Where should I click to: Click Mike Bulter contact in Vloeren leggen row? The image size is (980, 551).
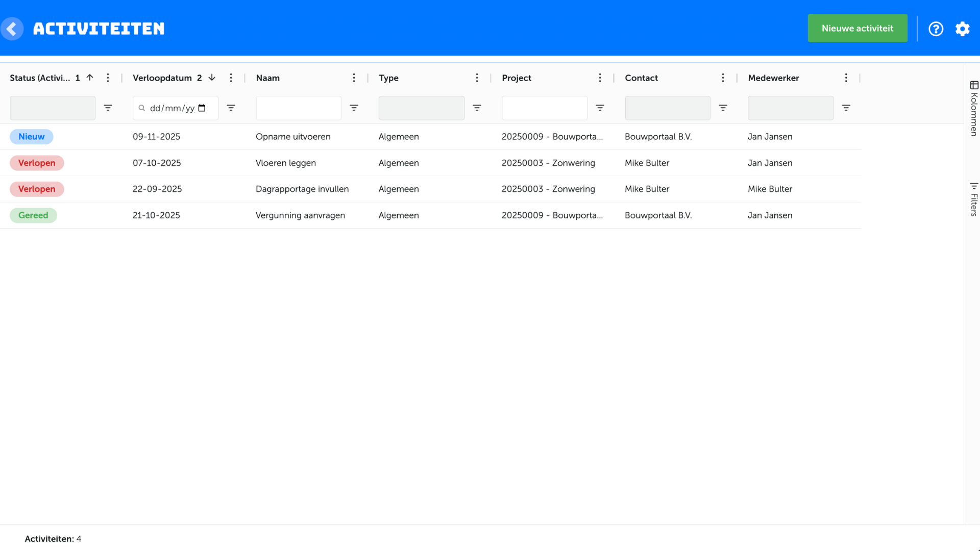pos(647,163)
